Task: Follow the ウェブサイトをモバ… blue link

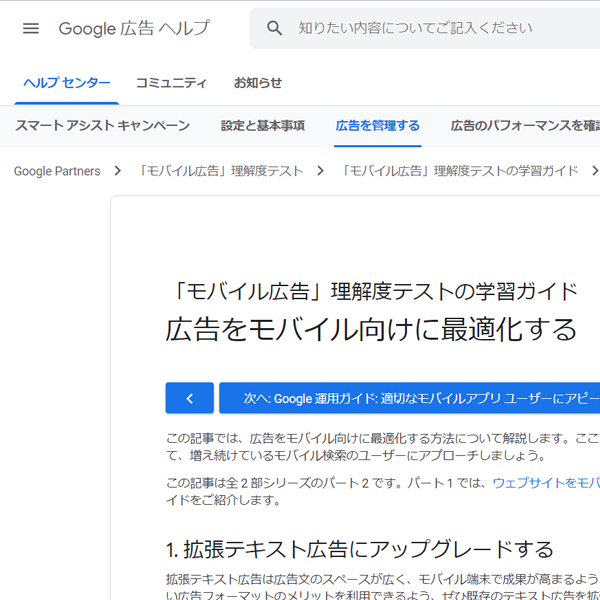Action: pyautogui.click(x=546, y=483)
